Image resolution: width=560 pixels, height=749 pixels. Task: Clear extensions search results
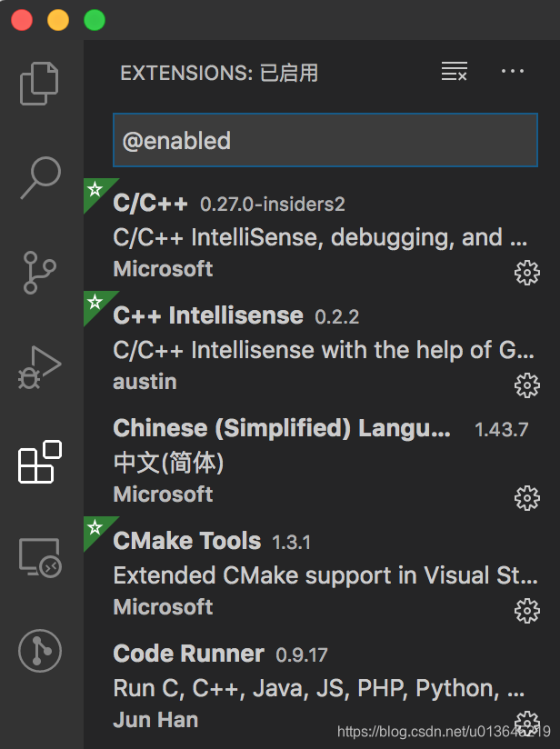point(454,73)
